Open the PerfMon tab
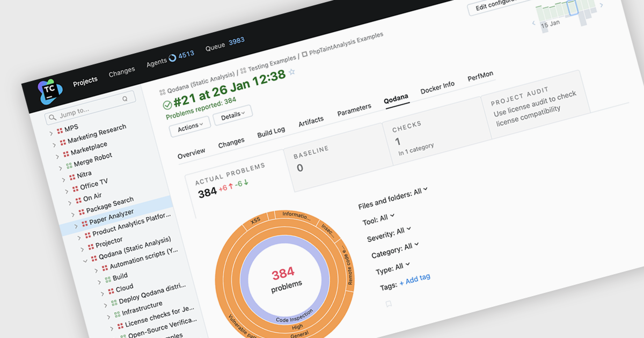Image resolution: width=644 pixels, height=338 pixels. click(480, 76)
